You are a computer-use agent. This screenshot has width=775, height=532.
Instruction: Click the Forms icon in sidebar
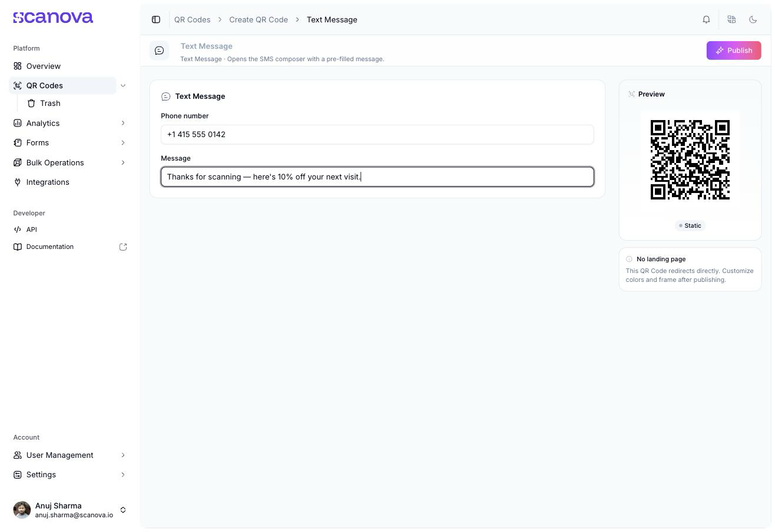pos(18,142)
